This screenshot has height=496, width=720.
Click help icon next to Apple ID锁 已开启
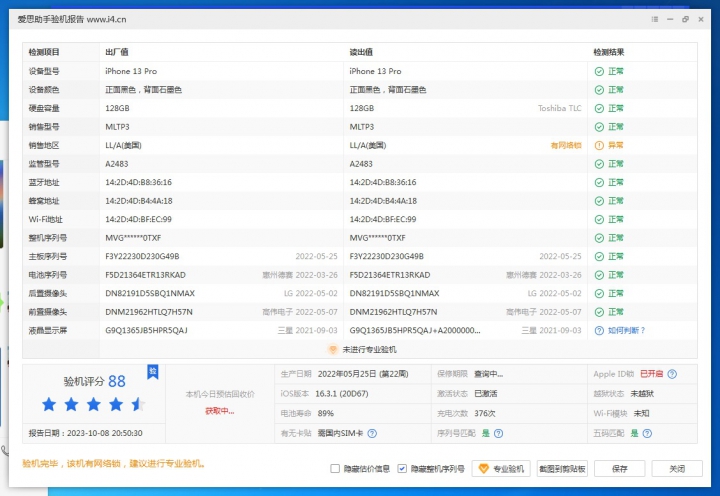click(x=672, y=374)
